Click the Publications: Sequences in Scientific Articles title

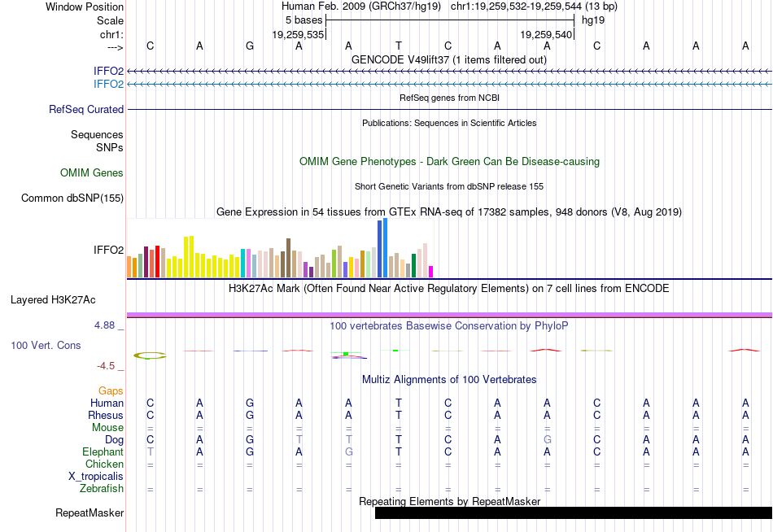(x=449, y=123)
